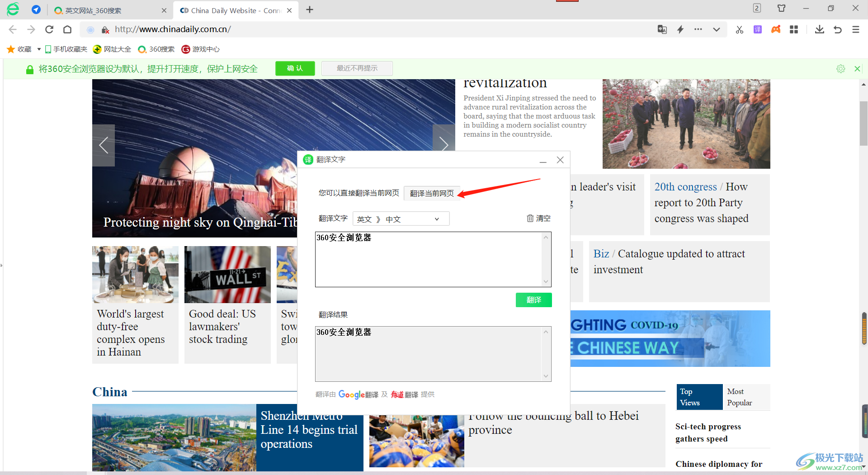Click the scissors screenshot tool icon

(740, 29)
